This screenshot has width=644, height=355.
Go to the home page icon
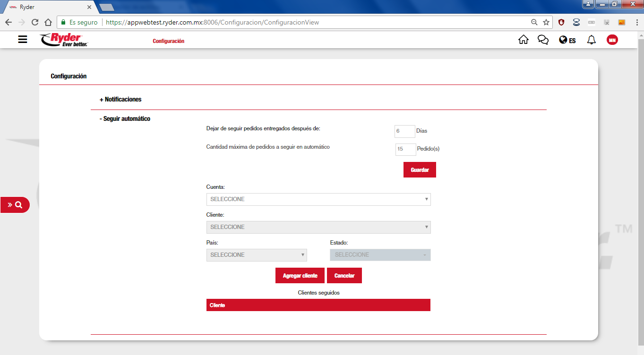point(523,40)
